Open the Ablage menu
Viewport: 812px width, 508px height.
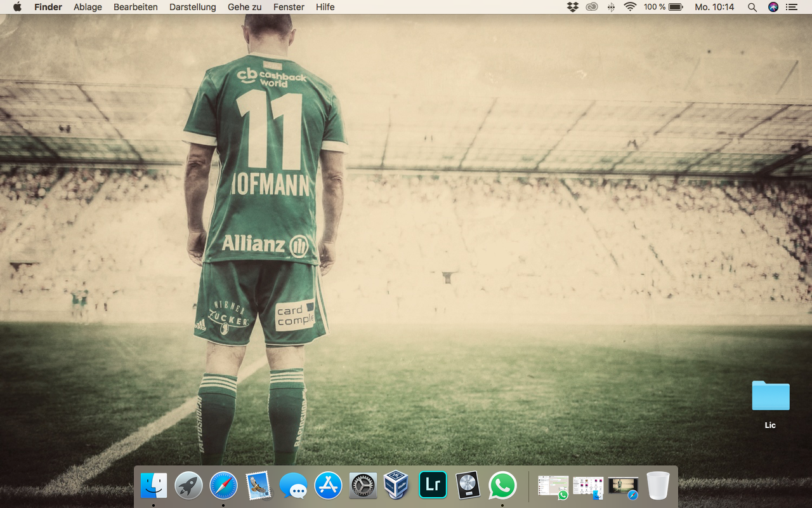[88, 7]
